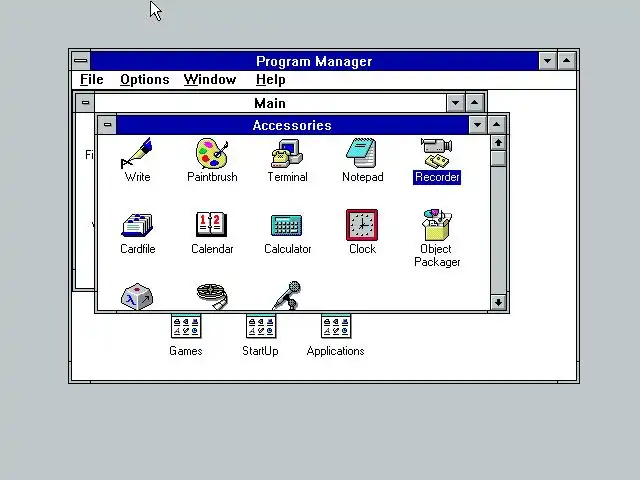The image size is (640, 480).
Task: Click the Clock icon
Action: coord(362,225)
